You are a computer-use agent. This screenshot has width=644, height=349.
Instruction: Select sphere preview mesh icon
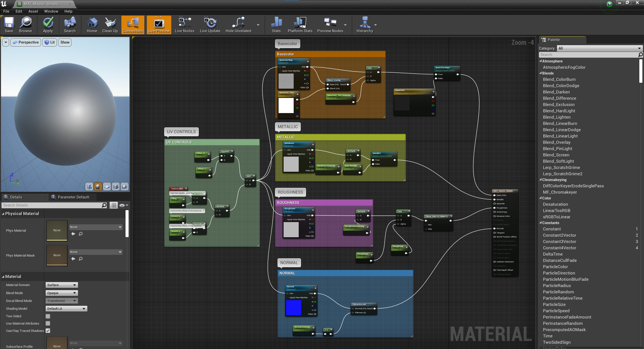point(98,186)
